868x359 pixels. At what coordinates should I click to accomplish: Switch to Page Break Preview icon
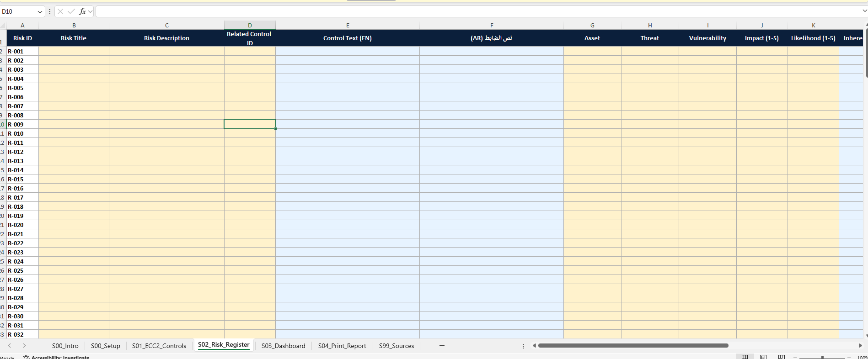coord(782,357)
